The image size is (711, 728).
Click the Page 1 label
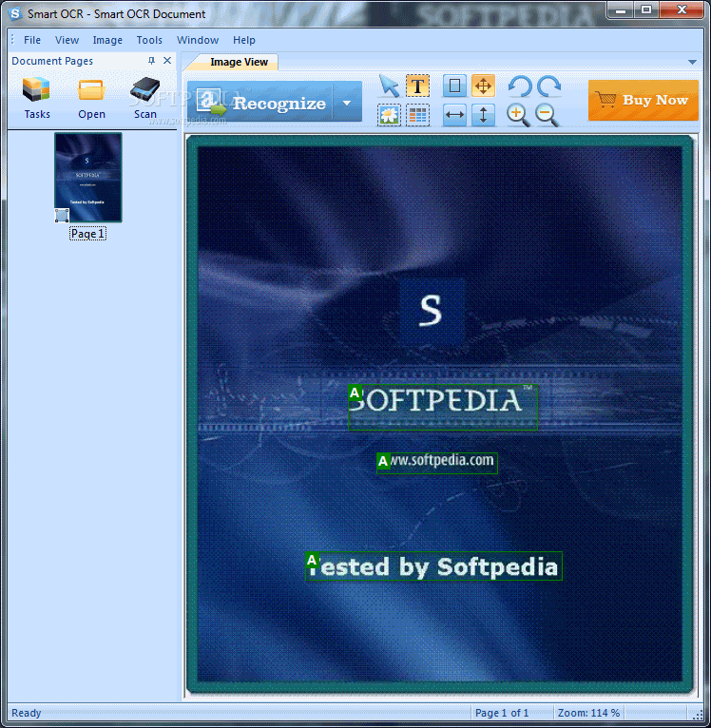(x=87, y=234)
